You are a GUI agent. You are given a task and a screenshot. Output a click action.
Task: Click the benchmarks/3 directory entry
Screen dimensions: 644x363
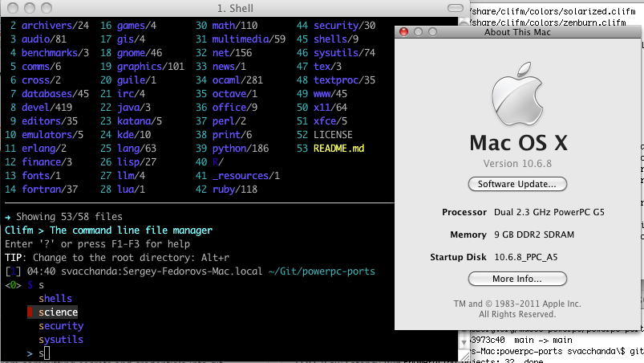(55, 53)
